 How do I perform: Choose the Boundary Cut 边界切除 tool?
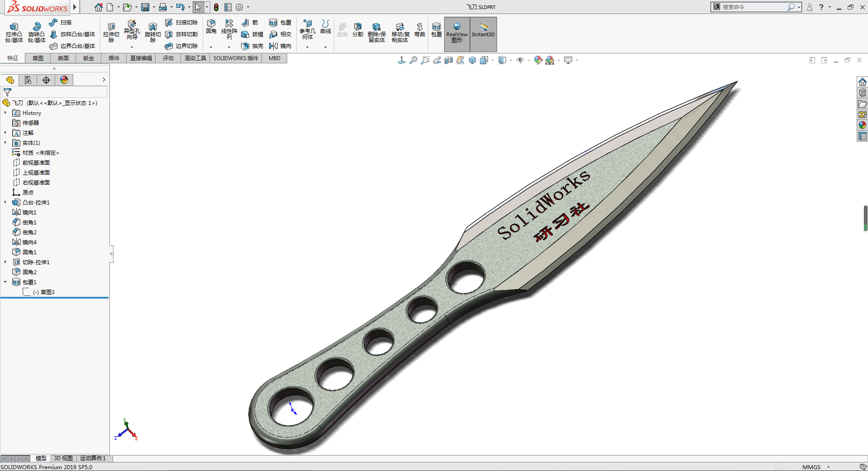click(x=181, y=46)
